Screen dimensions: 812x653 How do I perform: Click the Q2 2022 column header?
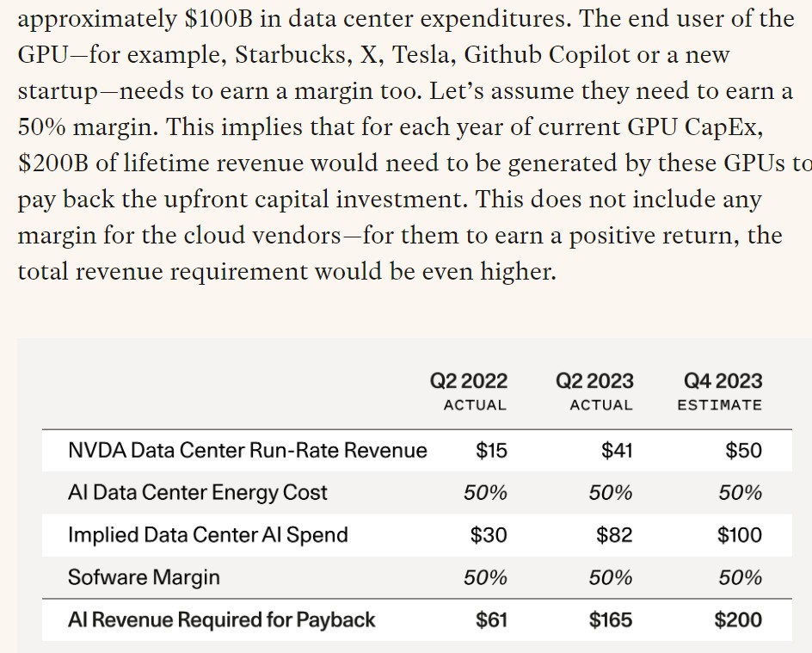click(469, 391)
